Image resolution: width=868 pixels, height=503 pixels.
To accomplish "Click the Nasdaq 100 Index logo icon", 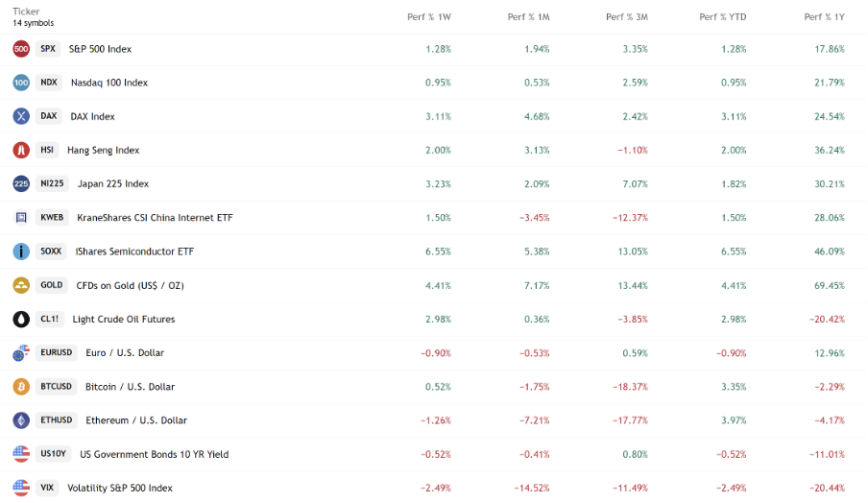I will (21, 83).
